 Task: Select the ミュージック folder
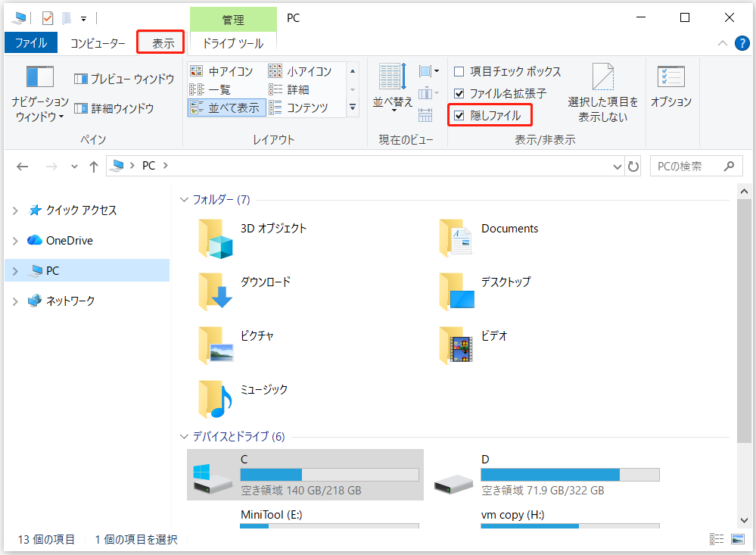(x=244, y=398)
